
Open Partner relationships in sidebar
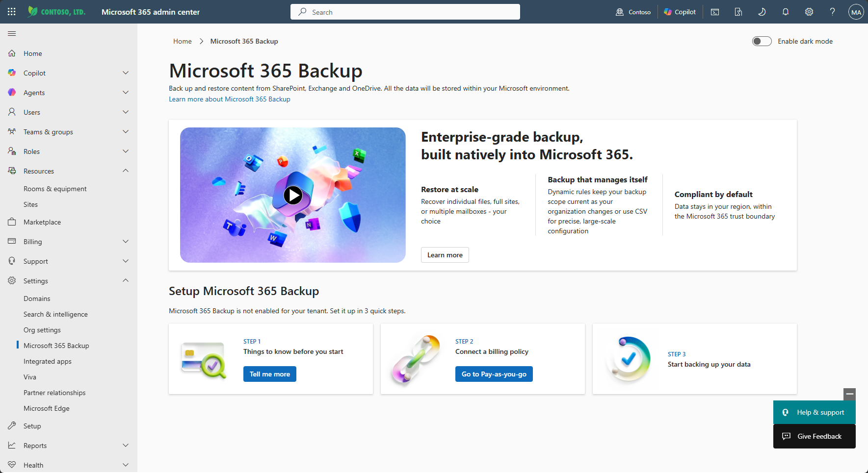coord(54,393)
